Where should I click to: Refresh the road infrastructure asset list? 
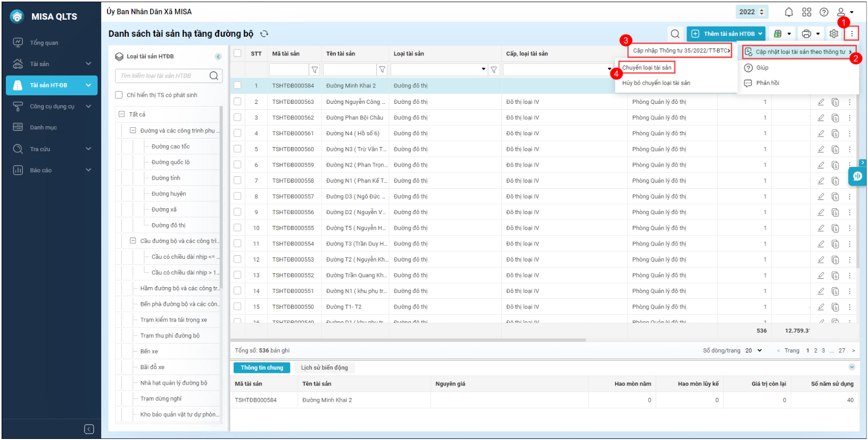[264, 34]
